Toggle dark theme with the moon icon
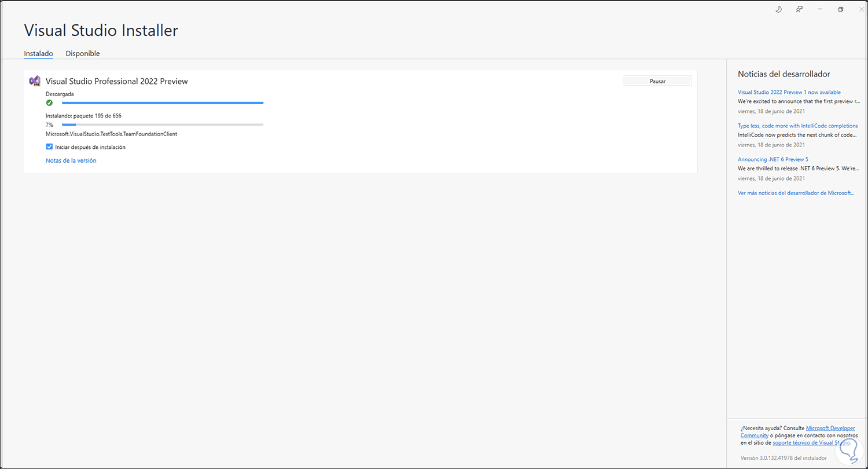868x469 pixels. coord(778,9)
